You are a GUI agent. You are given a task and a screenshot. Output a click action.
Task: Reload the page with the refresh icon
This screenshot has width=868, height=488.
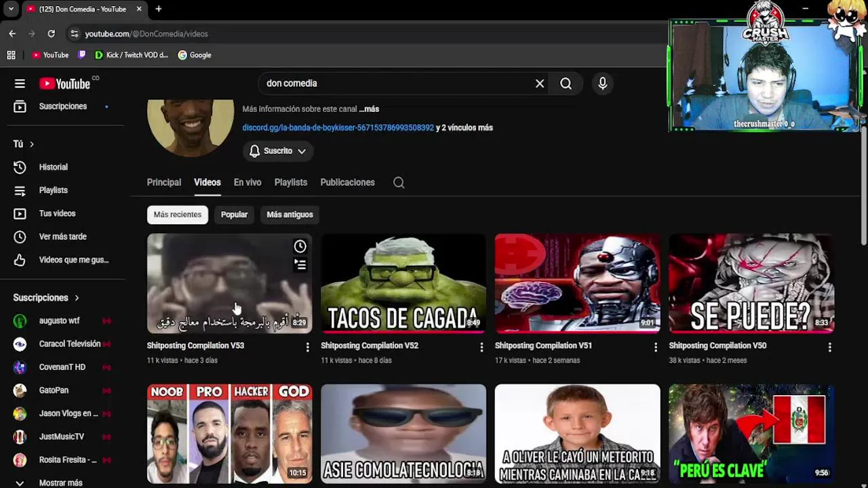tap(51, 33)
